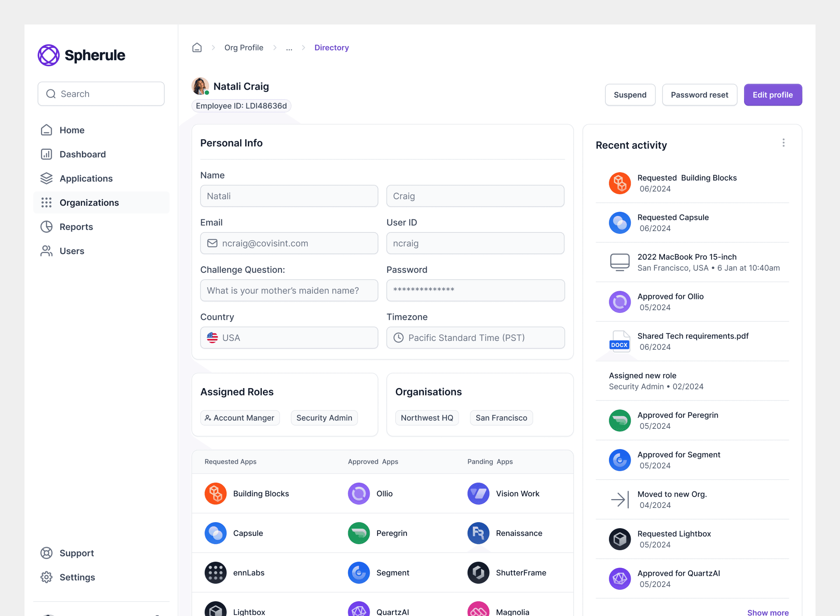Select the ShutterFrame pending app icon
This screenshot has height=616, width=840.
coord(478,572)
